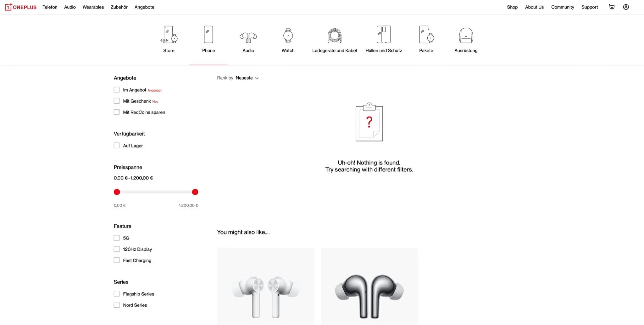
Task: Click the maximum price slider handle
Action: click(x=195, y=192)
